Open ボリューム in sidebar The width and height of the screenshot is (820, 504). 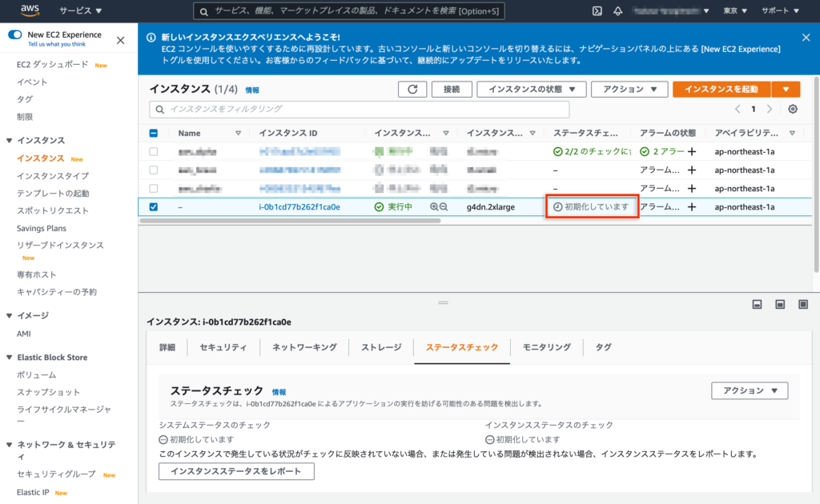(x=37, y=375)
